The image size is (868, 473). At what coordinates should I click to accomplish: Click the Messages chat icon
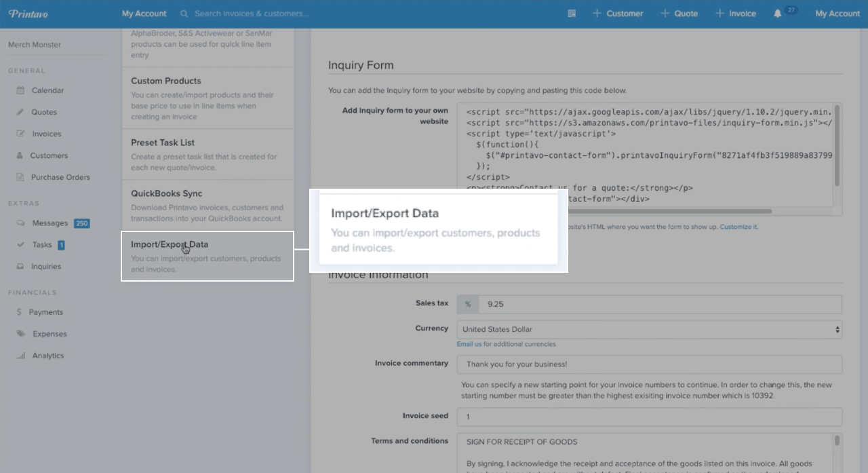[20, 223]
